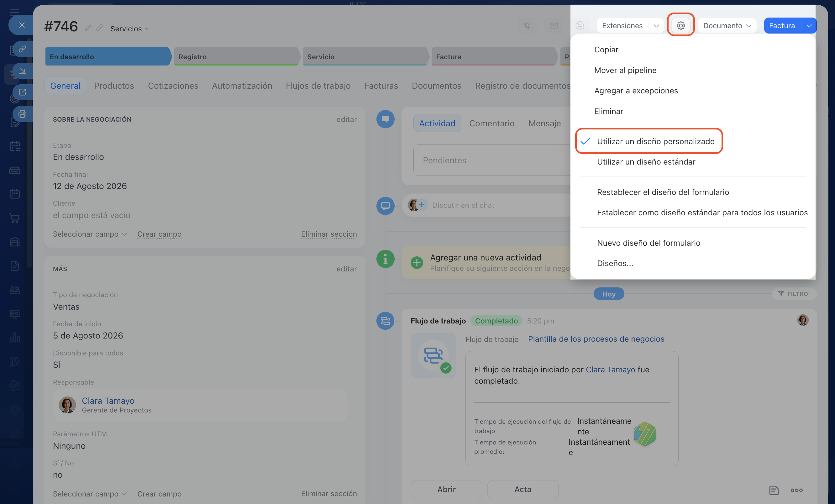Image resolution: width=835 pixels, height=504 pixels.
Task: Click the workflow icon on the timeline
Action: (x=385, y=321)
